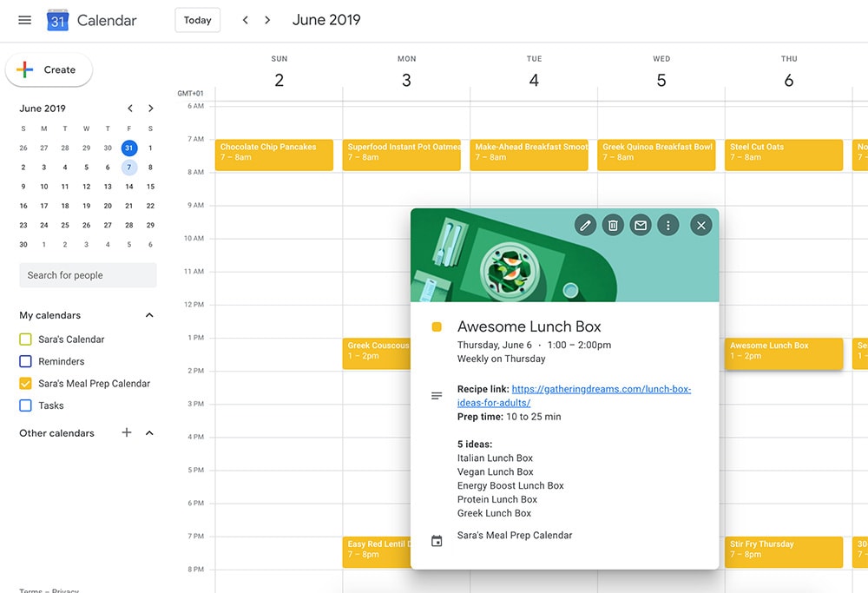
Task: Click the Today button
Action: tap(197, 20)
